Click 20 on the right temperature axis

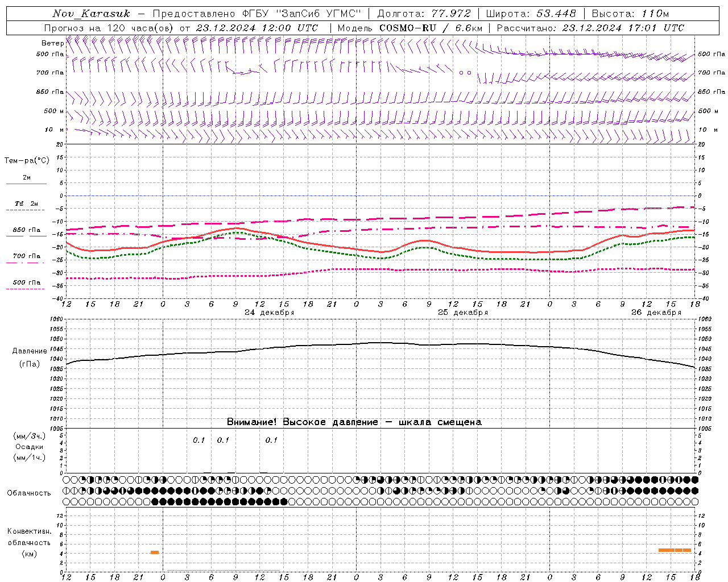702,144
